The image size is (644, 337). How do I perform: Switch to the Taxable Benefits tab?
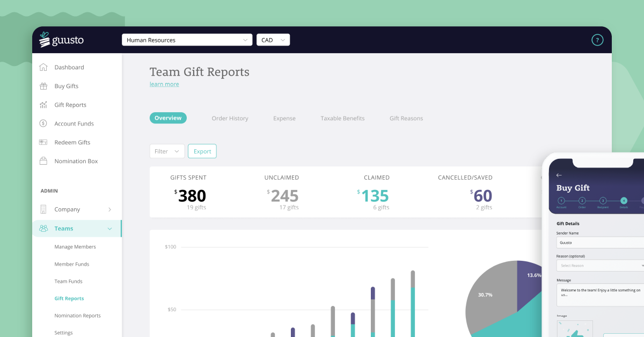click(342, 119)
